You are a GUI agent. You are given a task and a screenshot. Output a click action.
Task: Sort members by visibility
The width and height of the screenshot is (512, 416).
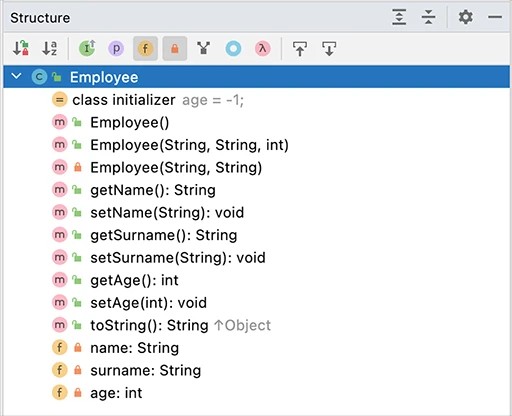pos(21,49)
